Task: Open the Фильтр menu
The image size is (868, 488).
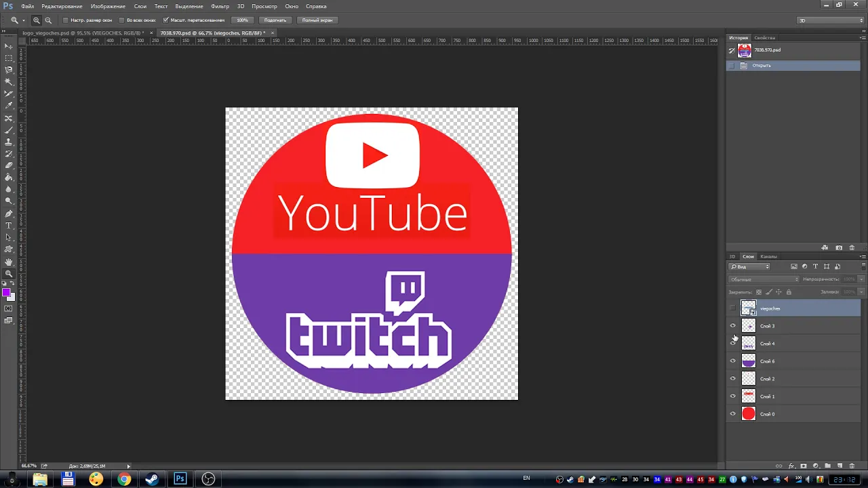Action: pyautogui.click(x=220, y=6)
